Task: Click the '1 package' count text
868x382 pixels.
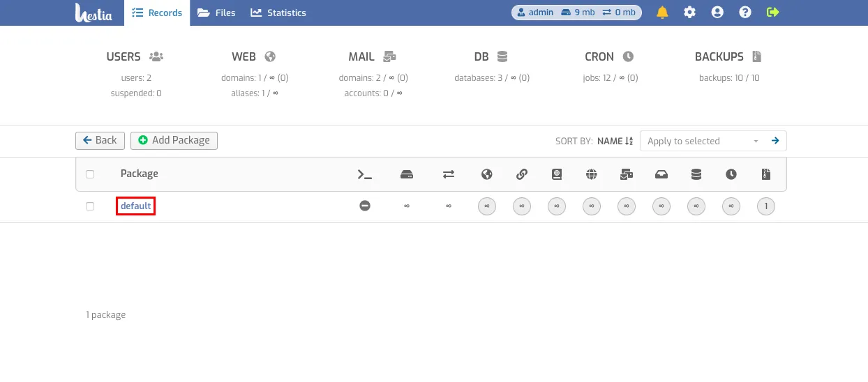Action: point(106,315)
